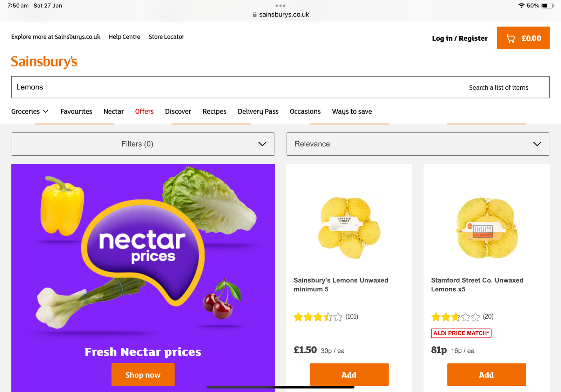Click the star rating for Sainsbury's Lemons
Screen dimensions: 561x392
318,317
